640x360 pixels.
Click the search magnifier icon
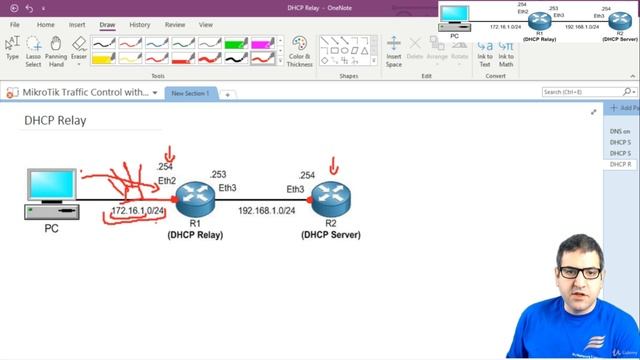pos(627,92)
